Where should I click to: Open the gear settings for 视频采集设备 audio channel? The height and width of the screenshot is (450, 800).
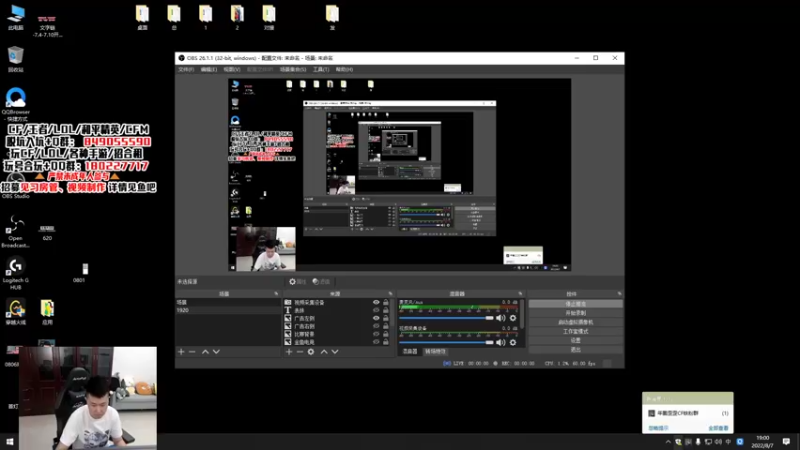coord(513,342)
